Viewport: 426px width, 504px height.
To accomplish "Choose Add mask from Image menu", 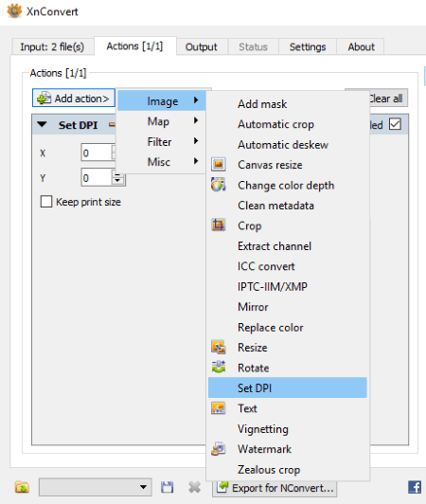I will pos(288,104).
